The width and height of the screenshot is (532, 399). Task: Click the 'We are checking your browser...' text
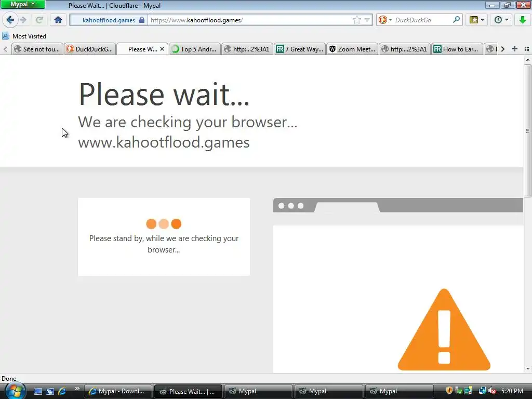pyautogui.click(x=188, y=122)
